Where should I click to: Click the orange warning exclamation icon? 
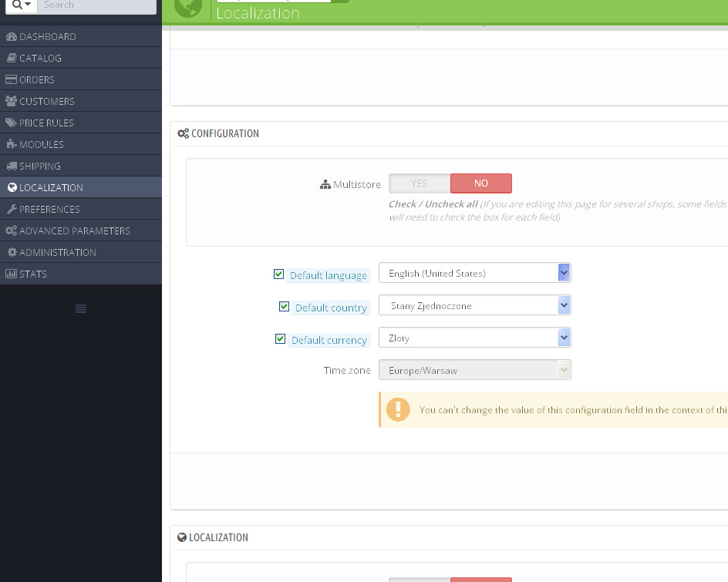(399, 409)
